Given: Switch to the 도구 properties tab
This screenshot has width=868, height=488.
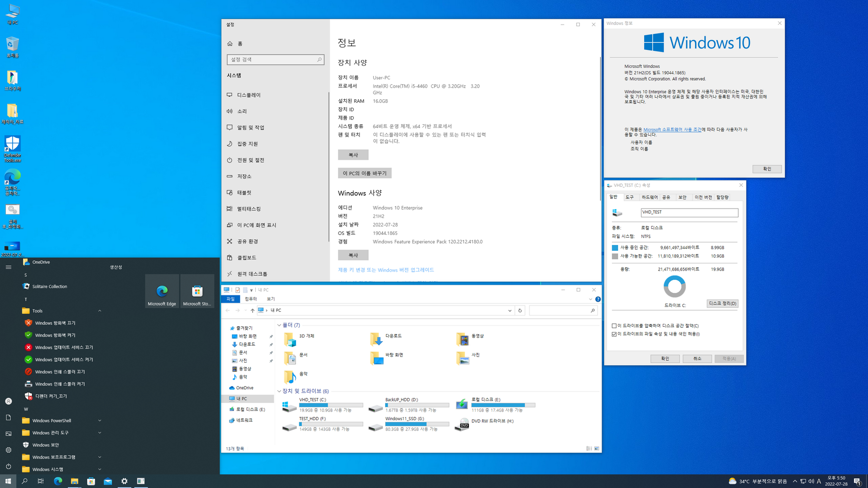Looking at the screenshot, I should [629, 198].
